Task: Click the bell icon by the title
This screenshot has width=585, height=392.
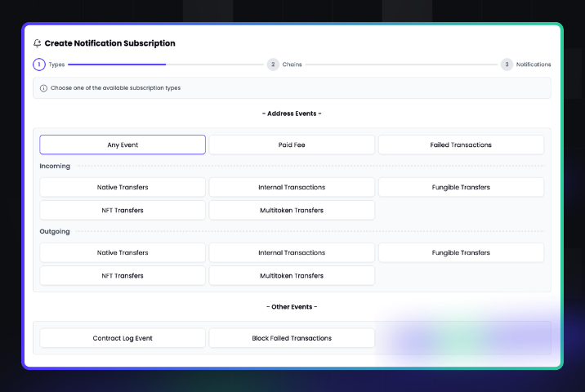Action: click(x=37, y=43)
